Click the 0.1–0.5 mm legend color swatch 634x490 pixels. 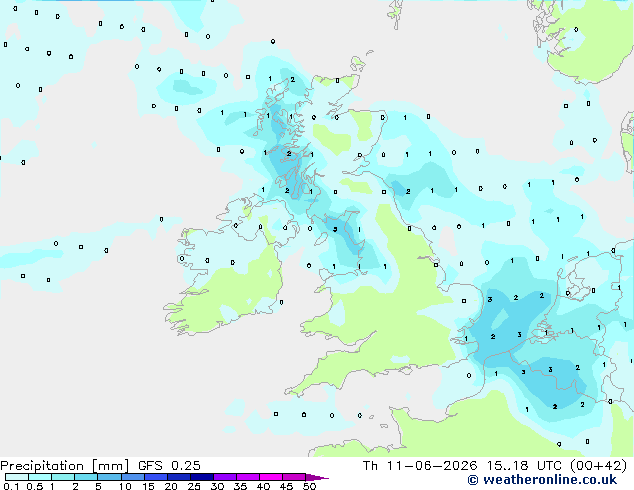coord(17,477)
